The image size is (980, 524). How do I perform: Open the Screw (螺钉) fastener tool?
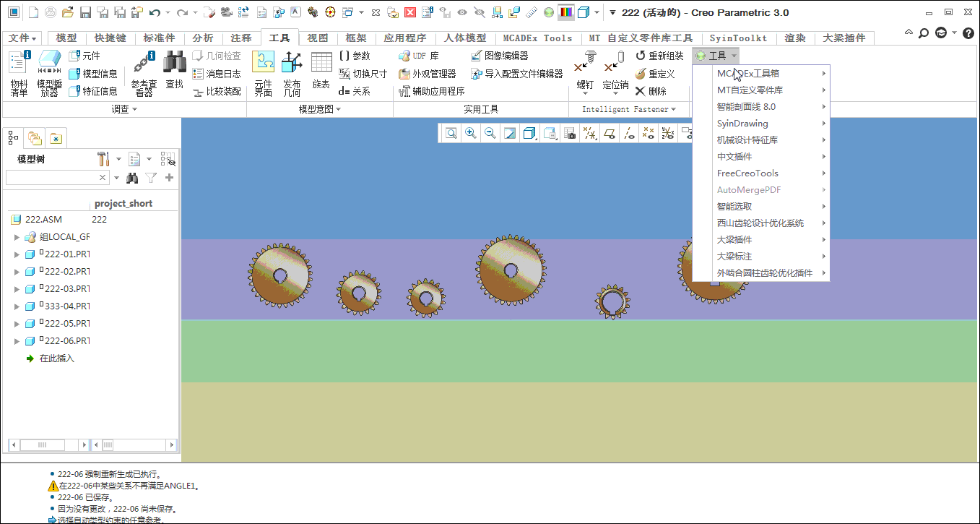click(585, 71)
